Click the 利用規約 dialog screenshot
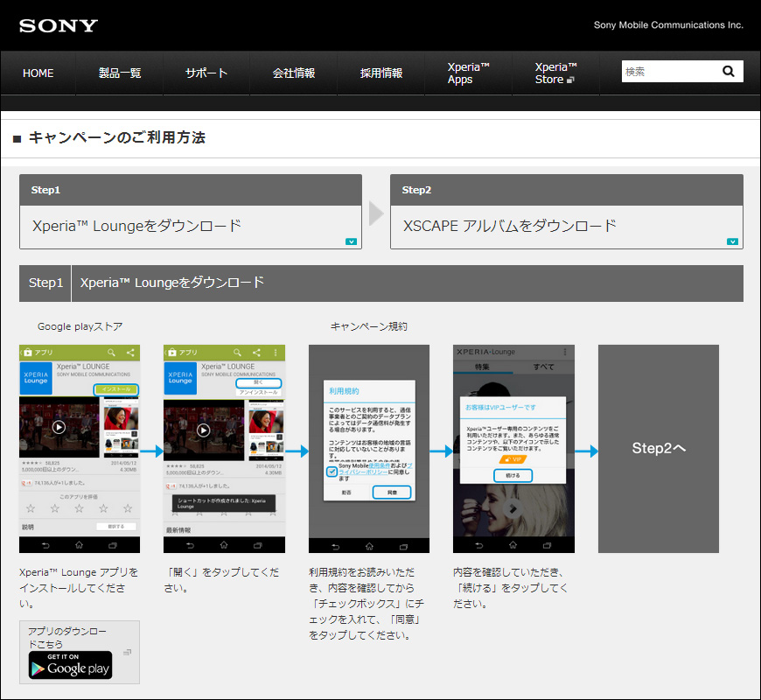 (x=369, y=449)
